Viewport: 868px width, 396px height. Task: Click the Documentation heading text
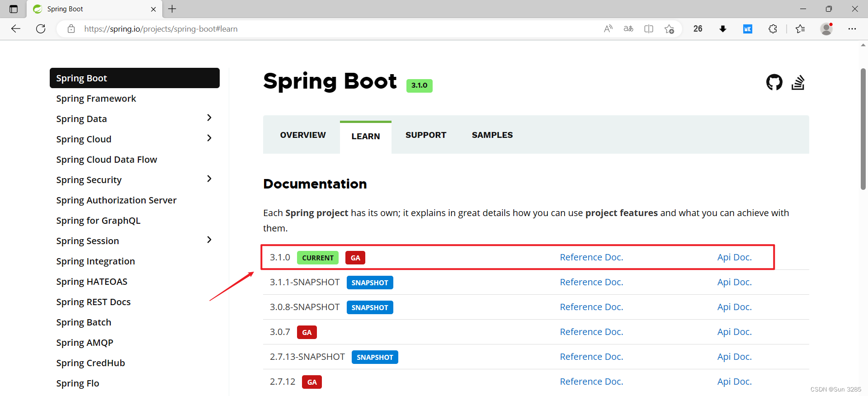(315, 184)
